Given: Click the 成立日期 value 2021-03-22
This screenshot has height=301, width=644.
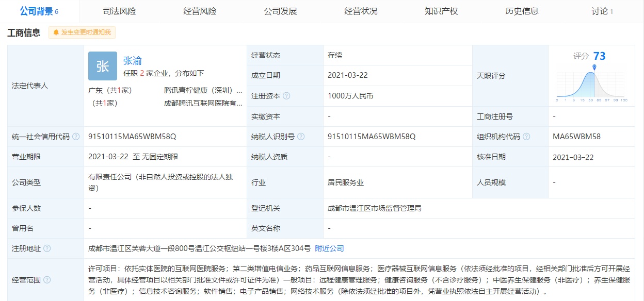Looking at the screenshot, I should click(x=348, y=75).
